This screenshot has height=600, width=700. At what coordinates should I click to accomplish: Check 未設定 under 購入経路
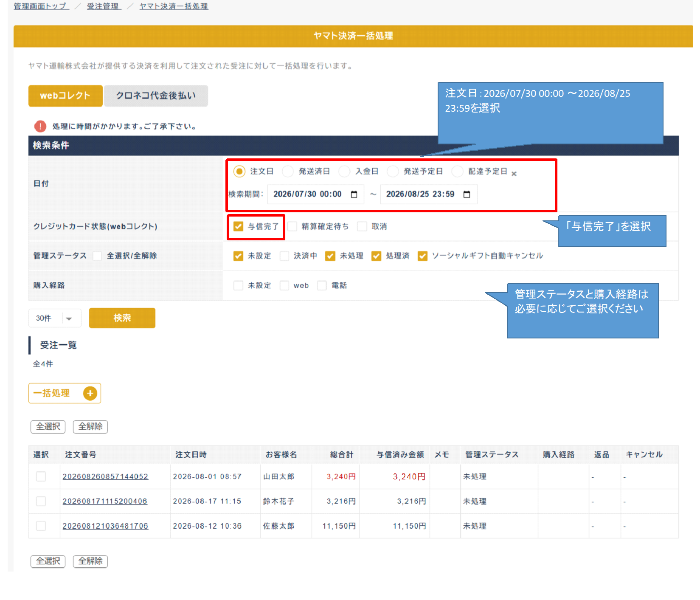[238, 285]
